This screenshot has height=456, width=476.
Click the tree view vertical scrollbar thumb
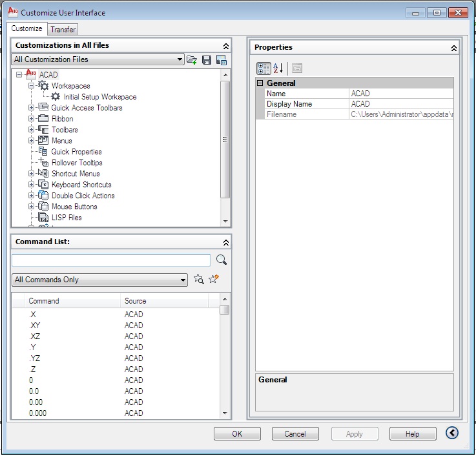tap(225, 140)
